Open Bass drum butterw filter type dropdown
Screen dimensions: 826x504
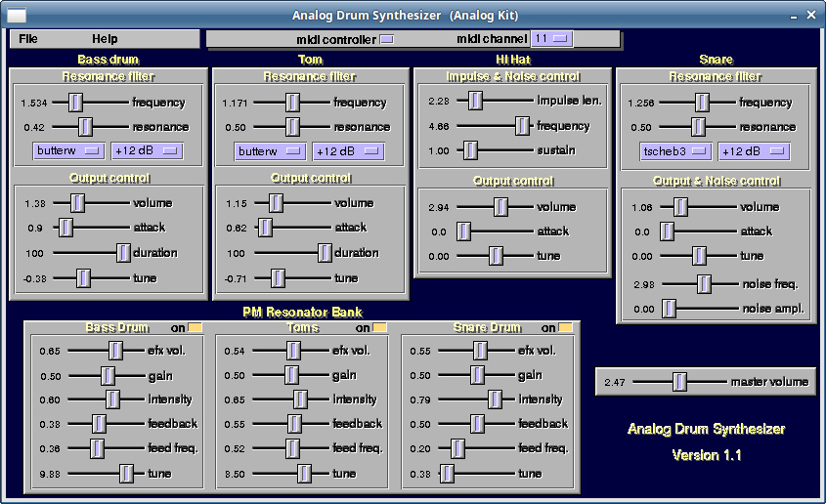coord(68,151)
